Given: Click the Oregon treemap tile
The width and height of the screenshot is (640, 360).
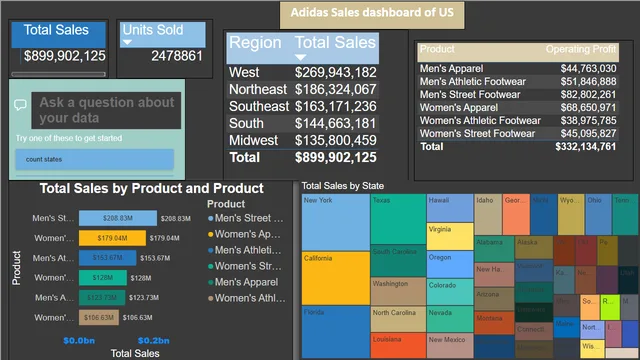Looking at the screenshot, I should [x=450, y=264].
